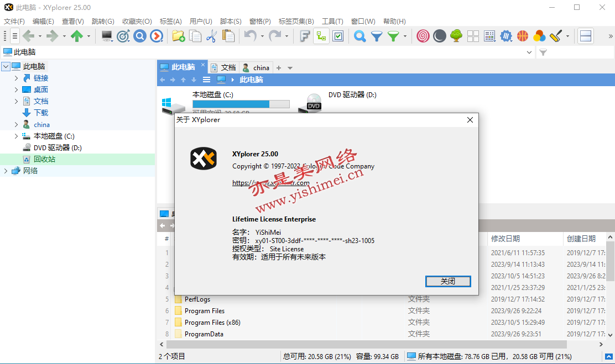Click the Paste clipboard icon

point(228,36)
